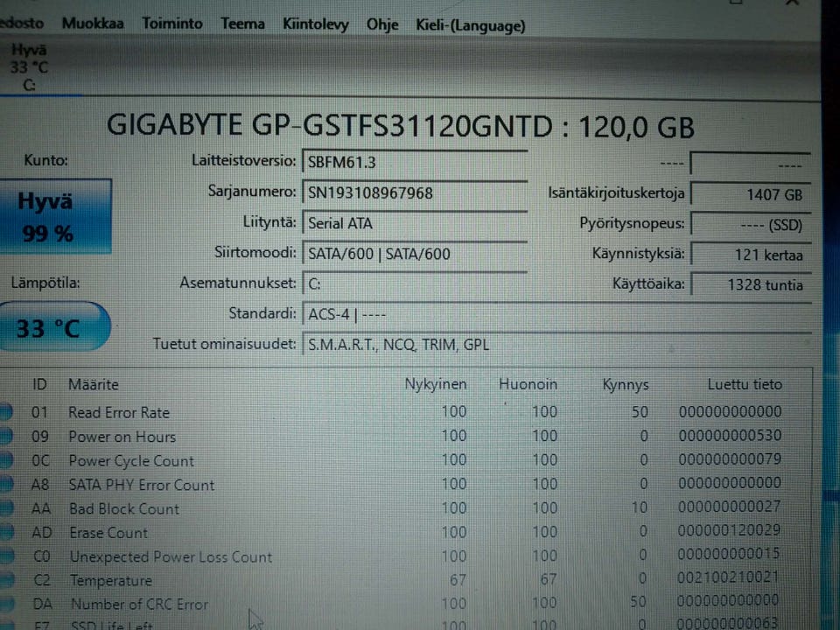Click the Tuetut ominaisuudet field S.M.A.R.T., NCQ, TRIM, GPL
The height and width of the screenshot is (630, 840).
(556, 345)
